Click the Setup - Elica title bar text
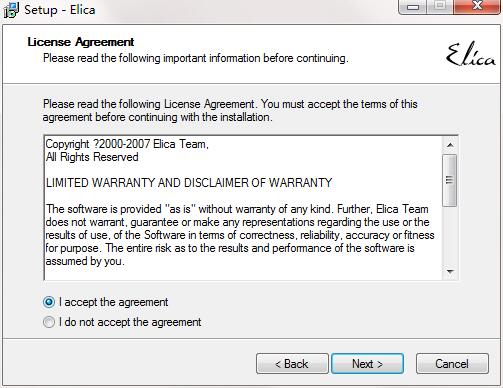Viewport: 503px width, 388px height. tap(60, 9)
